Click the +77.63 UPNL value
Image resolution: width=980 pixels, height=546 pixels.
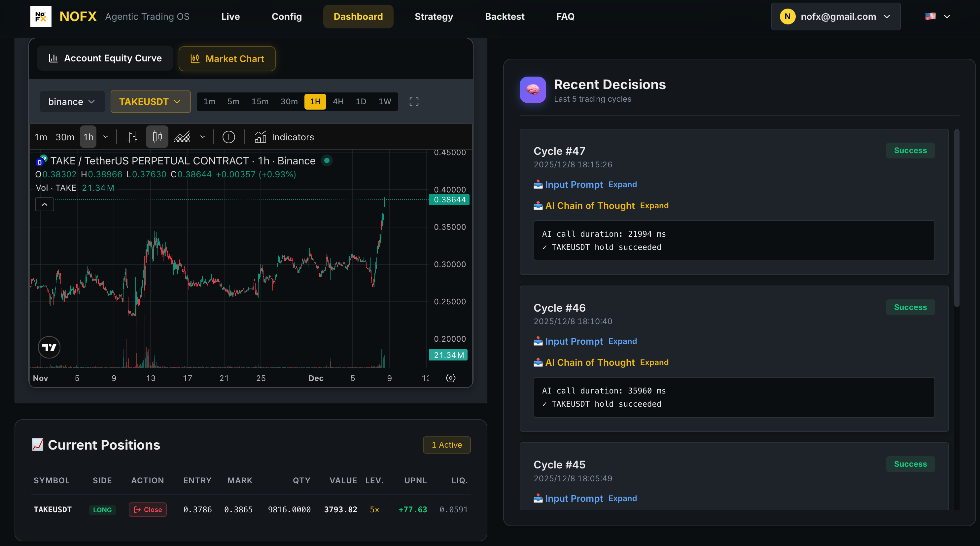pyautogui.click(x=412, y=509)
